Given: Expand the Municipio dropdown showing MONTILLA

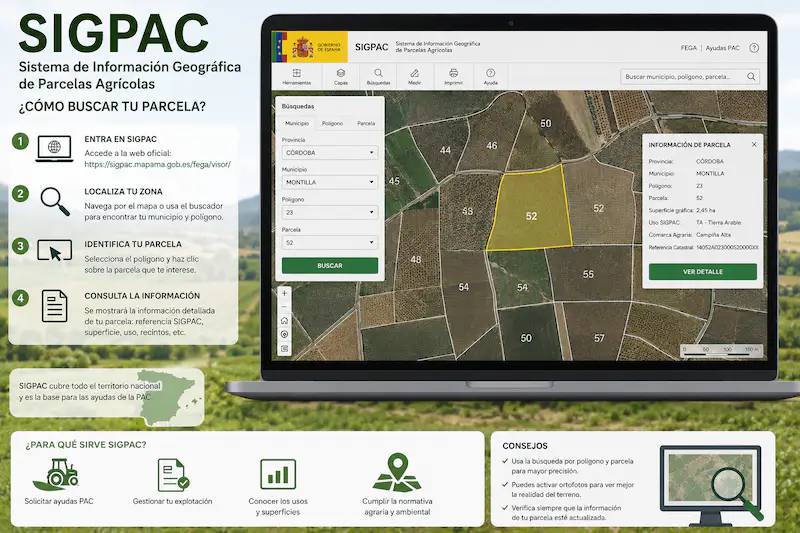Looking at the screenshot, I should [330, 182].
